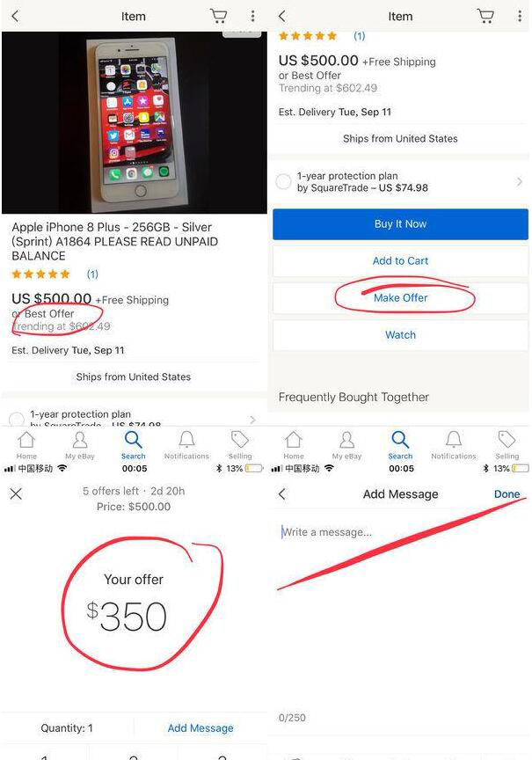Select 1-year protection plan radio on left
532x760 pixels.
pos(17,419)
